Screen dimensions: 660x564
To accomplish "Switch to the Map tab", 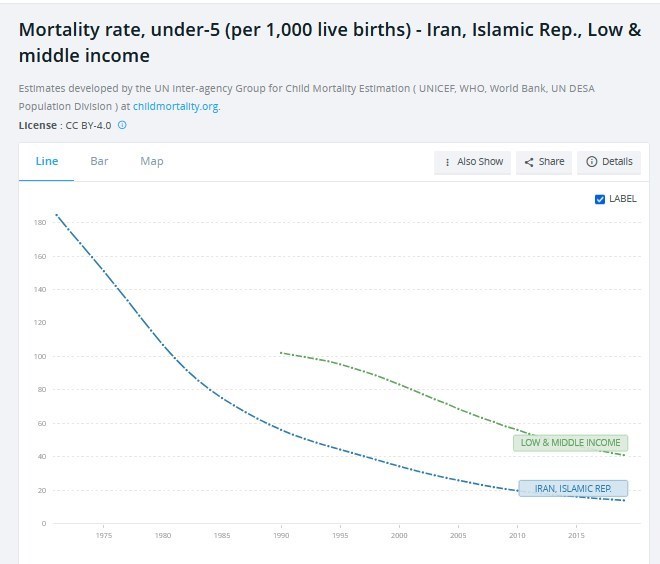I will click(x=151, y=161).
